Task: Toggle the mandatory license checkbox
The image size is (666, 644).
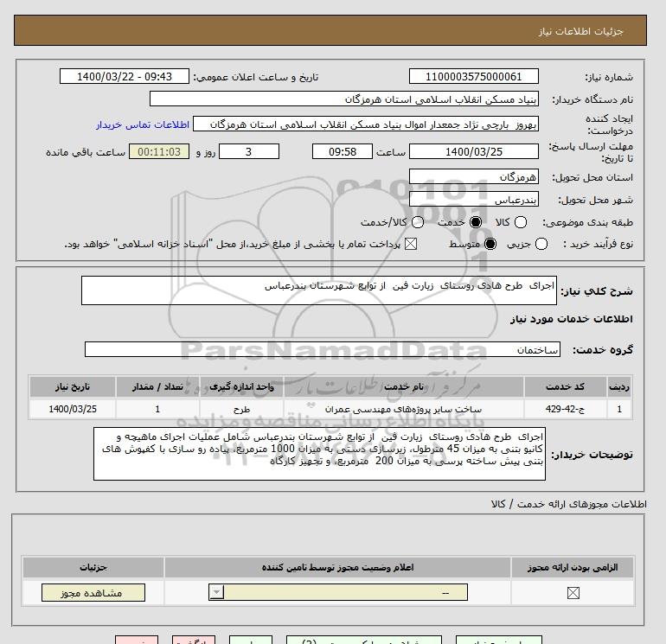Action: [x=573, y=593]
